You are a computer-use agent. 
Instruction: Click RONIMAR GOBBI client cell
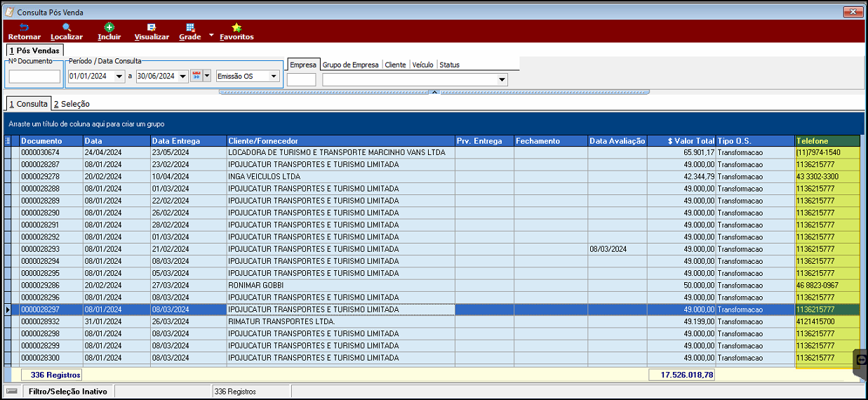pos(340,286)
